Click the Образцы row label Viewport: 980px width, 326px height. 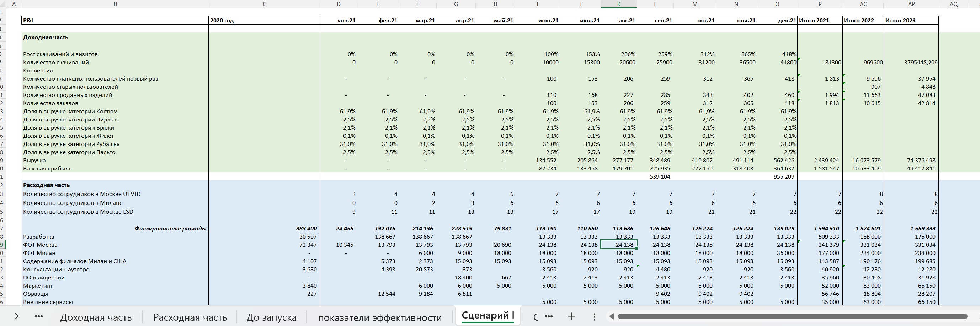(35, 294)
